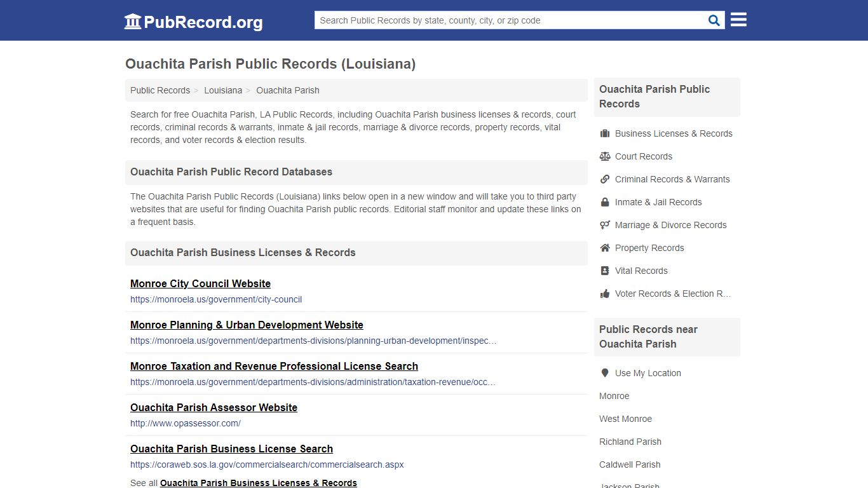868x488 pixels.
Task: Click the magnifier search button
Action: click(714, 20)
